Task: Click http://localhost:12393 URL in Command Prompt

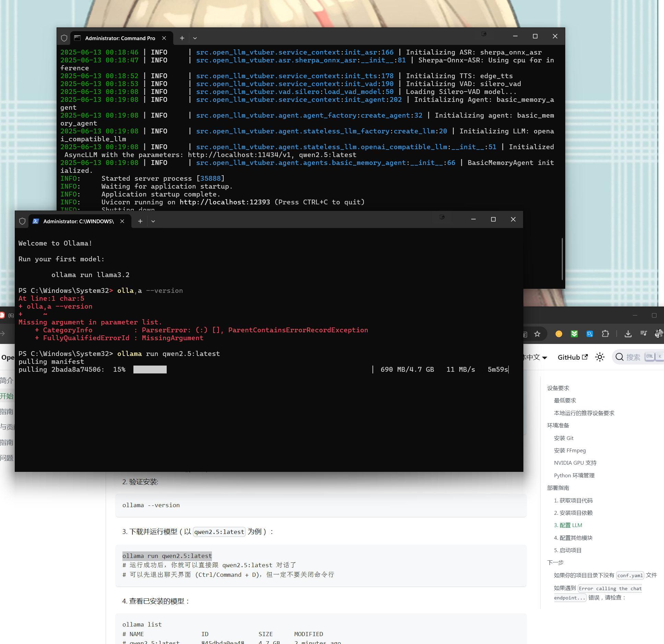Action: [x=225, y=202]
